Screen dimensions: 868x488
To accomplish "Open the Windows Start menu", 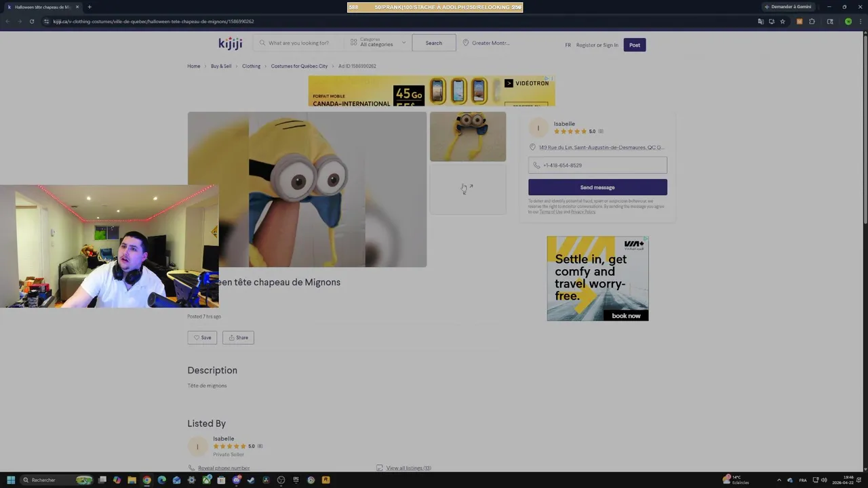I will pos(11,480).
